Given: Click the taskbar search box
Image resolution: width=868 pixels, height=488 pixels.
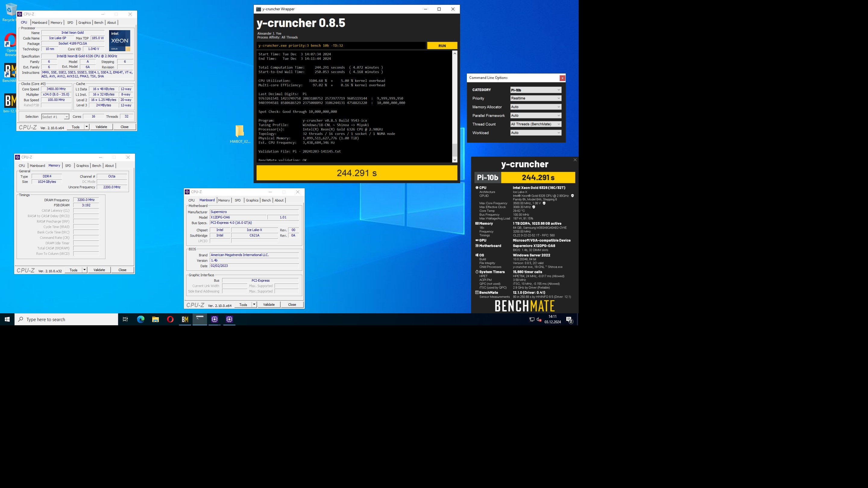Looking at the screenshot, I should tap(66, 319).
